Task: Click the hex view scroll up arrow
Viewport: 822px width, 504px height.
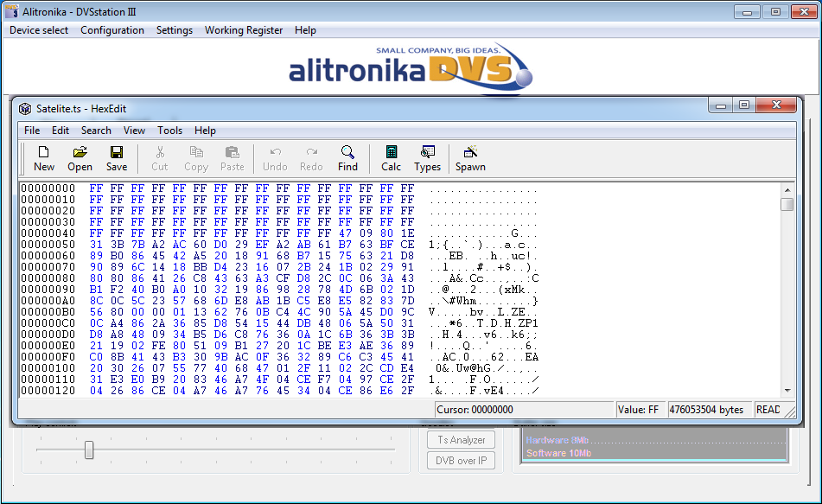Action: (787, 189)
